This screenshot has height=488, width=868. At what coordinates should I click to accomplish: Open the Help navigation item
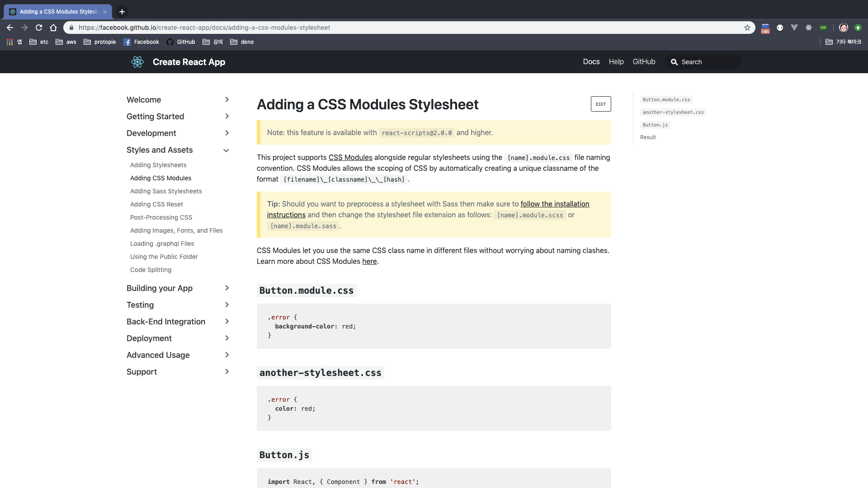click(x=616, y=62)
